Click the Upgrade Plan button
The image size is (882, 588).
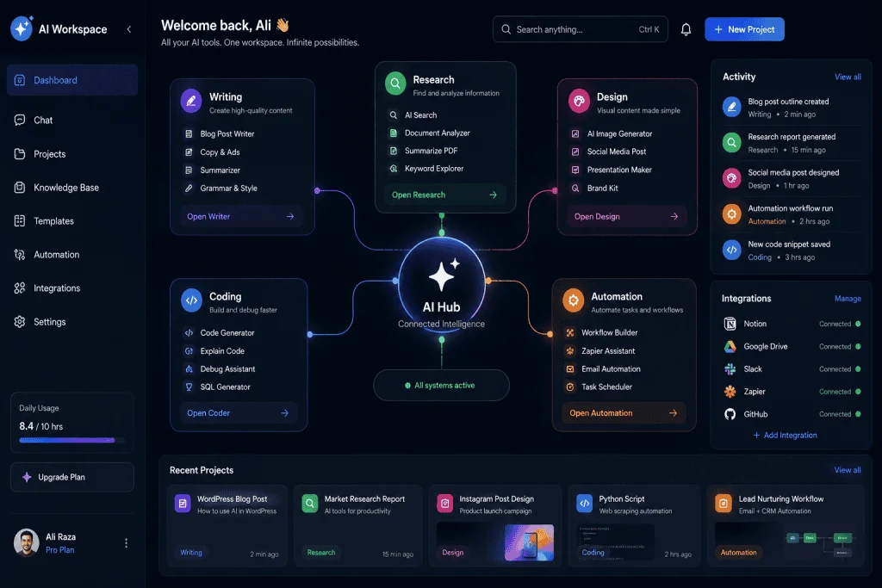tap(72, 477)
